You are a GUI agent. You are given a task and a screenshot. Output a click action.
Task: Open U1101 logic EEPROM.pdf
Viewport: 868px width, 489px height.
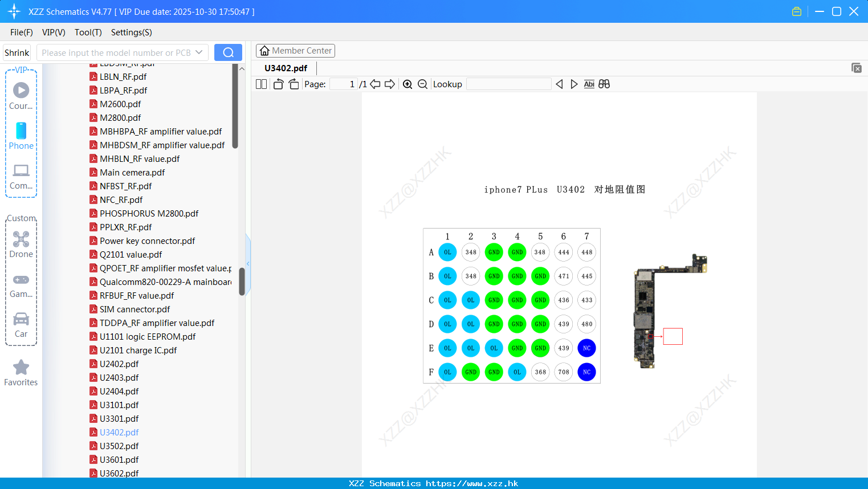(x=142, y=336)
